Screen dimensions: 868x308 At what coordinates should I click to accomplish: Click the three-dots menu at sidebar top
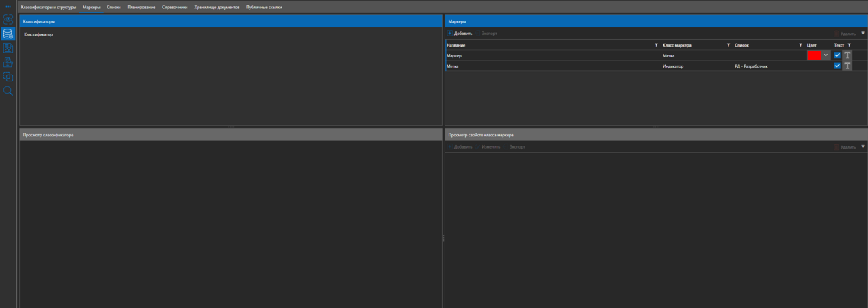tap(8, 7)
